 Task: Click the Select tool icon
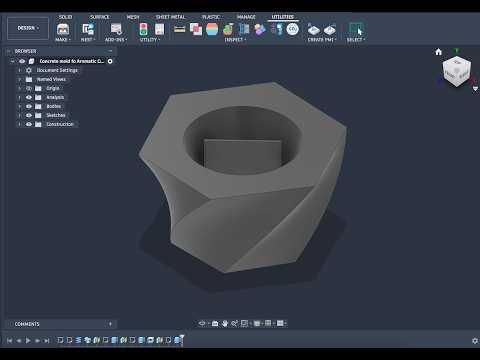point(356,29)
